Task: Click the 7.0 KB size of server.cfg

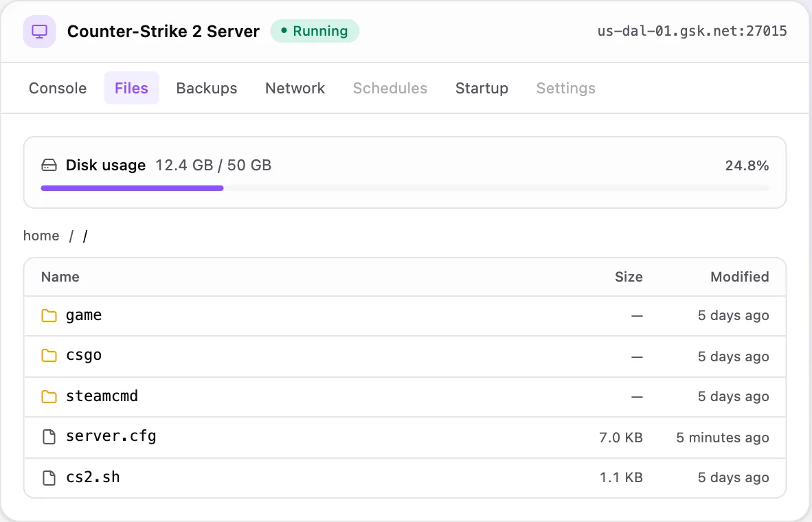Action: point(621,438)
